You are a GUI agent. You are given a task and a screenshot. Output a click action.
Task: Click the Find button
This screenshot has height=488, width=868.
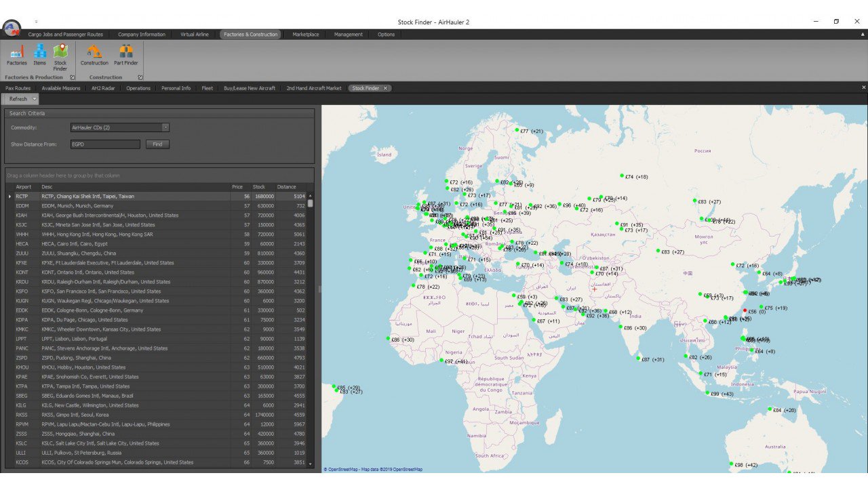click(157, 144)
